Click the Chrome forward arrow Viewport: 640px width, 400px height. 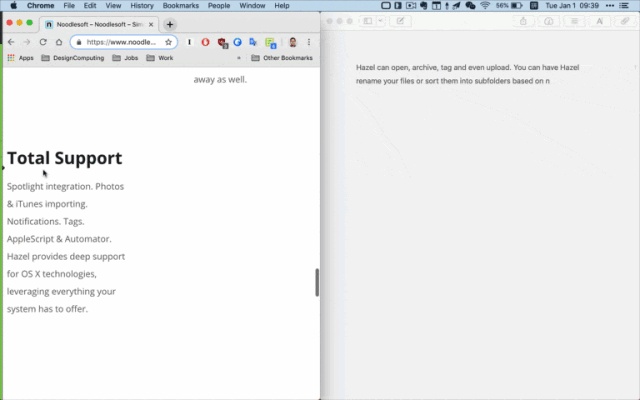(x=27, y=42)
